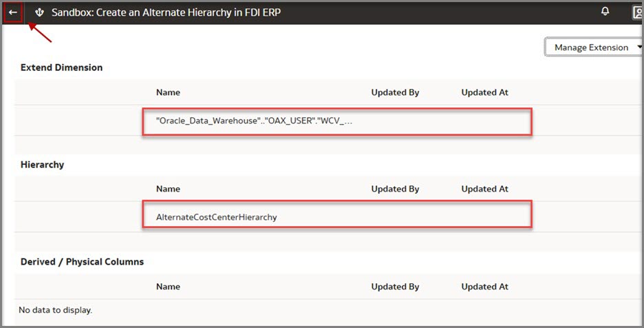Click Updated At header in Derived / Physical Columns
Screen dimensions: 644x328
pyautogui.click(x=484, y=287)
